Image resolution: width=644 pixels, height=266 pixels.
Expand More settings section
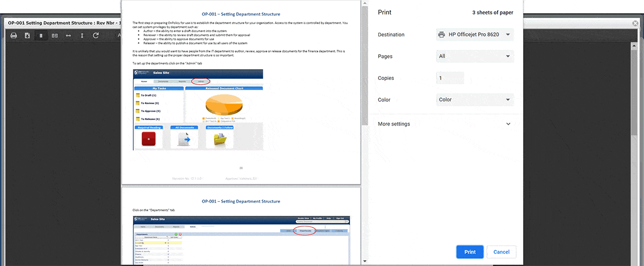click(445, 124)
